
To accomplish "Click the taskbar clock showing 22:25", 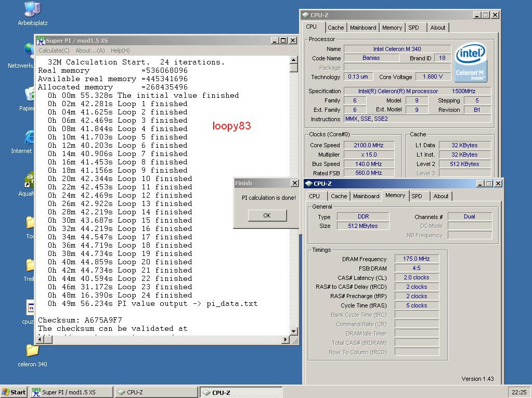I will [x=519, y=392].
